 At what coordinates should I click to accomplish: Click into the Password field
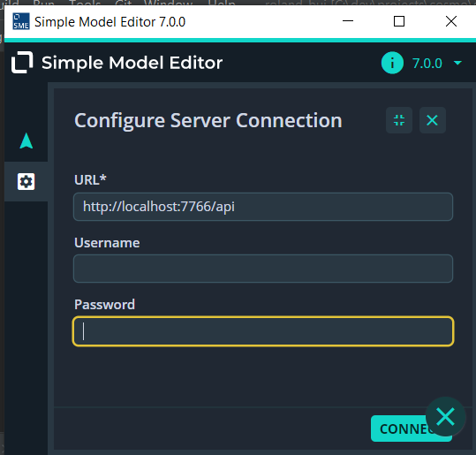(x=263, y=331)
